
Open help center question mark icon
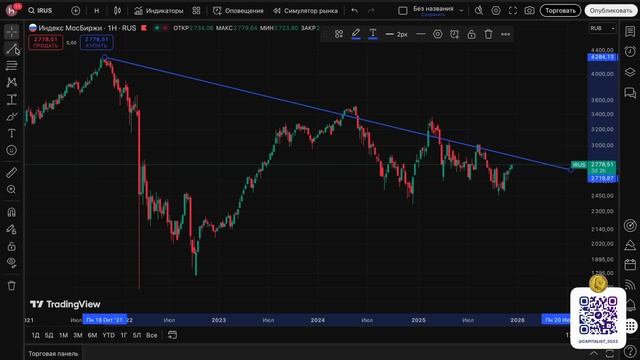click(x=630, y=352)
